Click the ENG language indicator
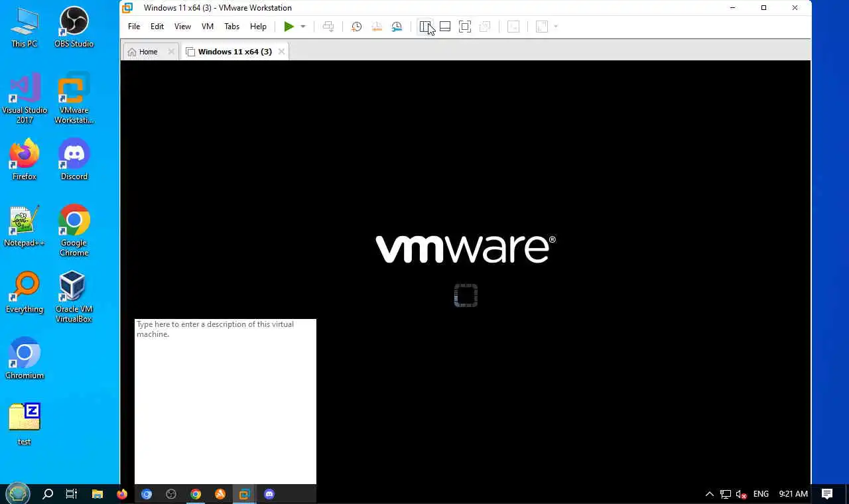The image size is (849, 504). [x=761, y=494]
